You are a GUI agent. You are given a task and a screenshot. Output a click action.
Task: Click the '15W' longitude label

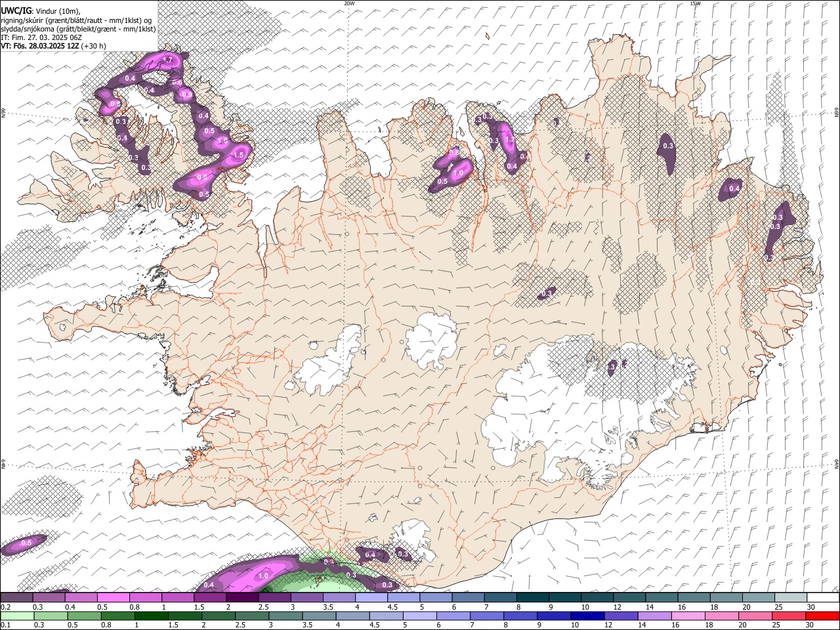(x=695, y=3)
